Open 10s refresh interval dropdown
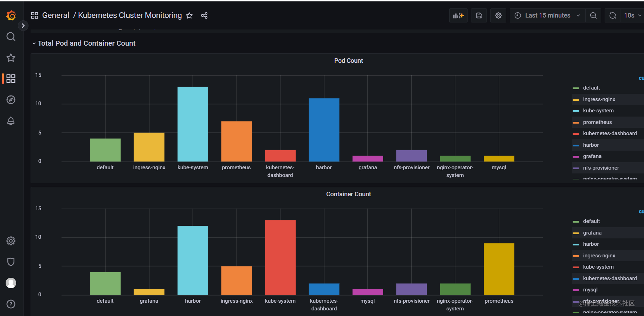This screenshot has width=644, height=316. click(633, 15)
